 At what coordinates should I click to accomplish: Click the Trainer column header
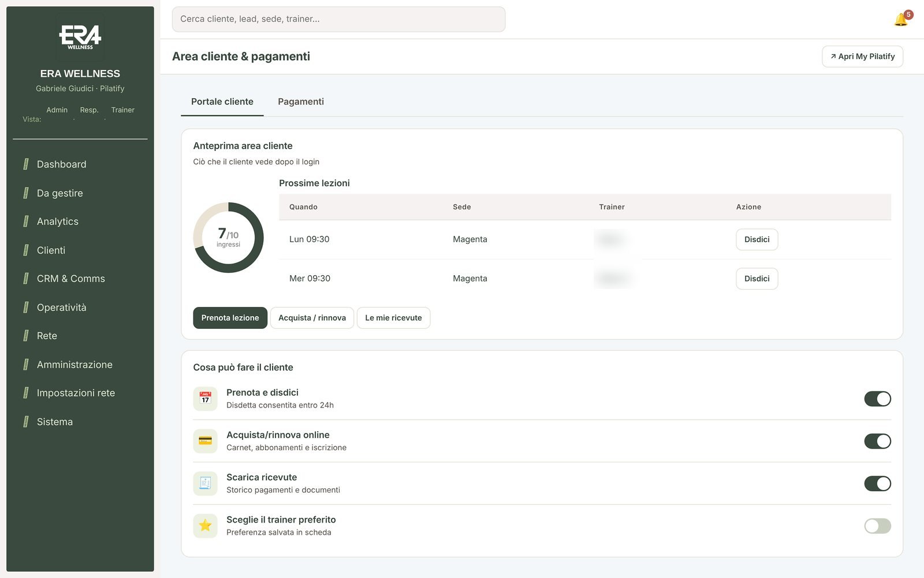(612, 207)
